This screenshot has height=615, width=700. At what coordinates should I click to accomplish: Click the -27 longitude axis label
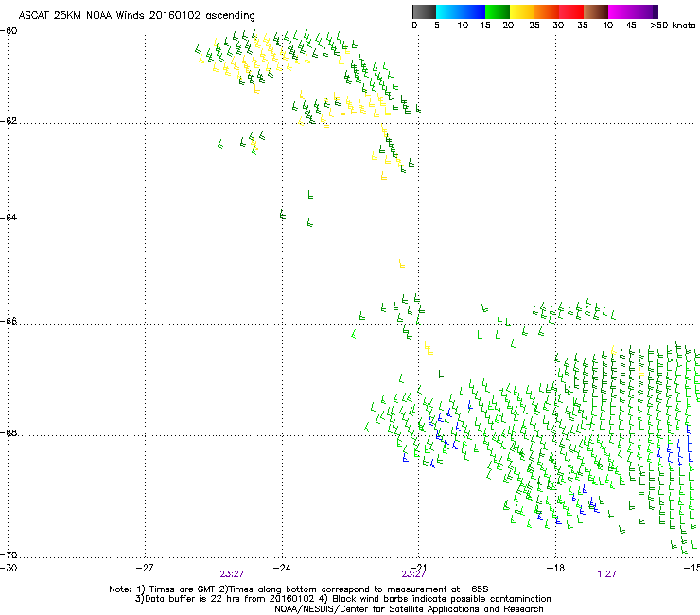pyautogui.click(x=145, y=568)
